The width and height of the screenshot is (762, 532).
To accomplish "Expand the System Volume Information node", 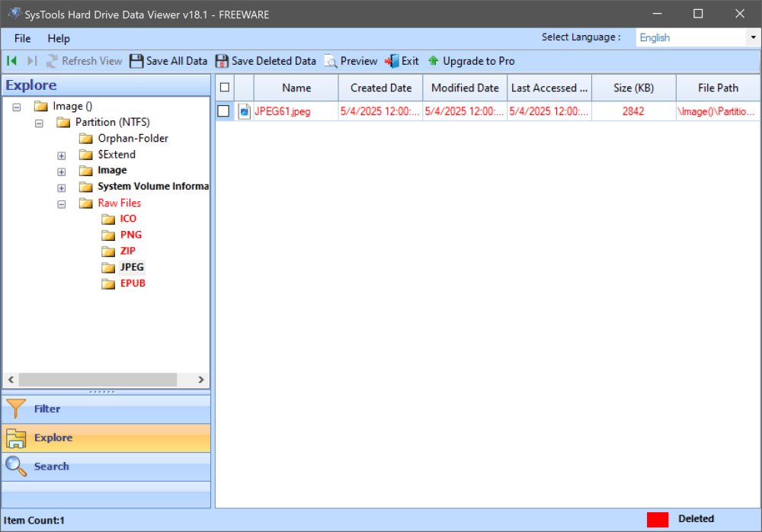I will coord(61,187).
